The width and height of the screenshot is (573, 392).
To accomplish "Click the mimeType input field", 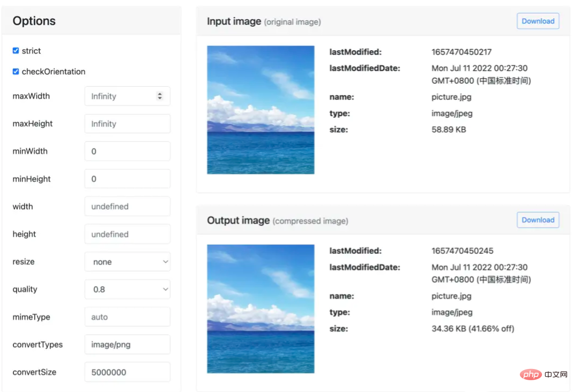I will [127, 317].
